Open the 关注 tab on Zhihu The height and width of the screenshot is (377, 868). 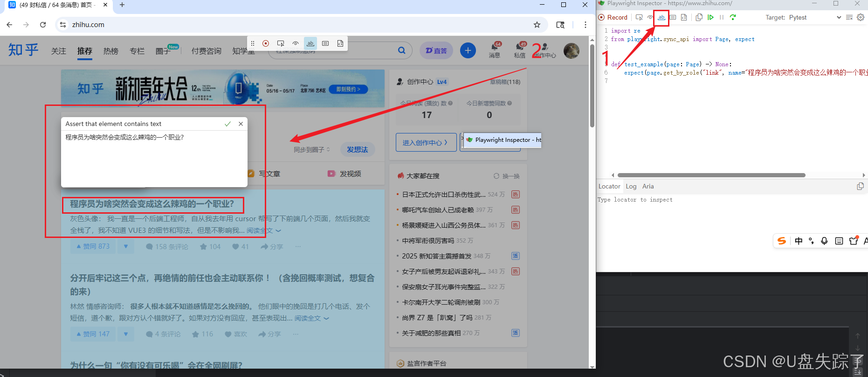coord(59,51)
